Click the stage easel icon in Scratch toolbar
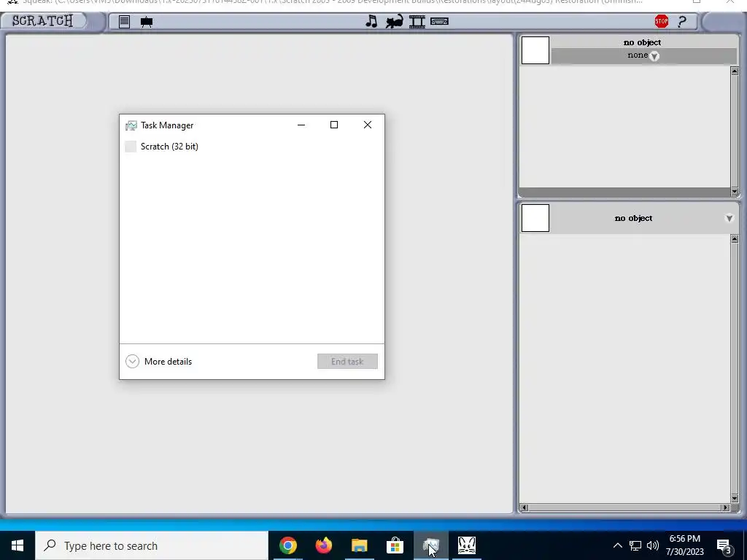Screen dimensions: 747x560 tap(147, 22)
